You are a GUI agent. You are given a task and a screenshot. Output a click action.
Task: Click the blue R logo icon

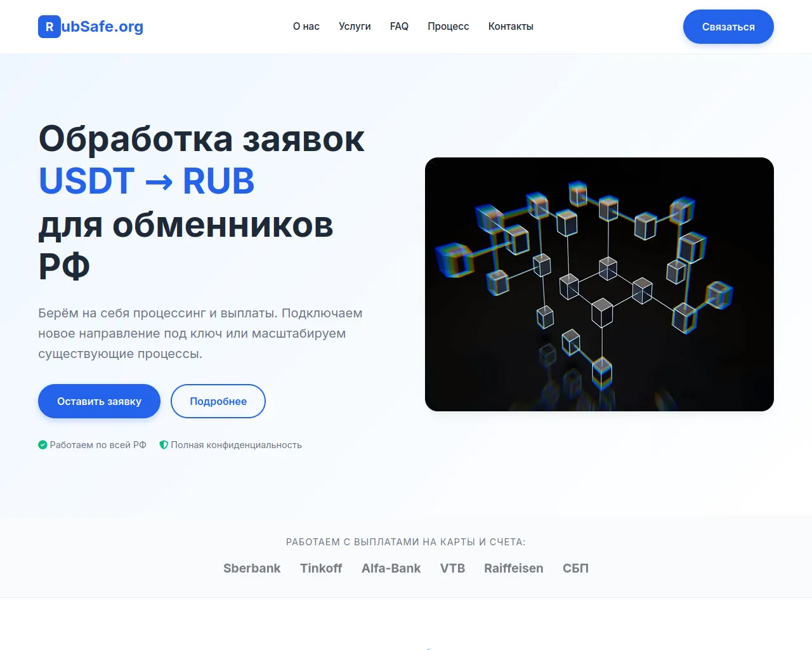(49, 27)
